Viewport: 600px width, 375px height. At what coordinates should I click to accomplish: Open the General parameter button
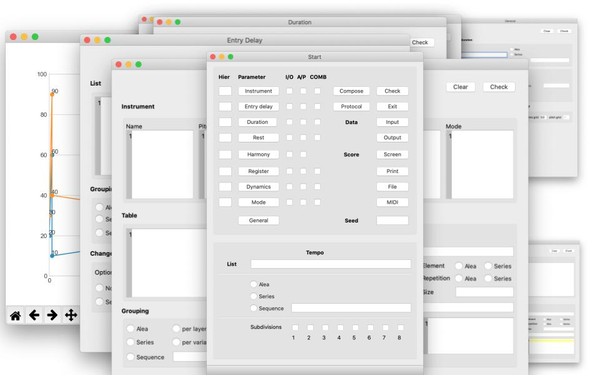(259, 220)
